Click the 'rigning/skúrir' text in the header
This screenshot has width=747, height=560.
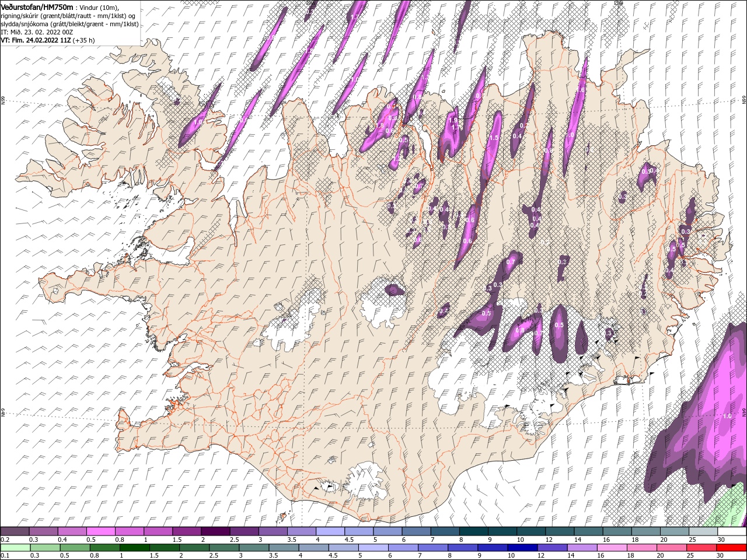21,16
